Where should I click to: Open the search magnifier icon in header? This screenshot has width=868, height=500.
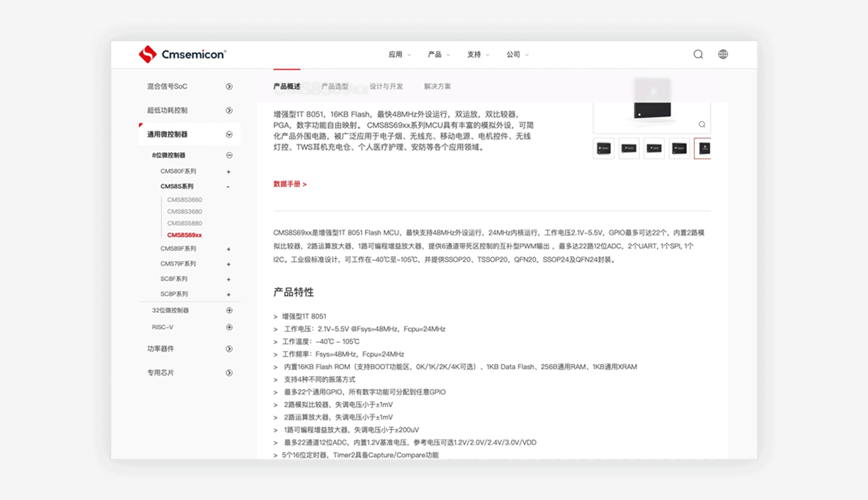tap(698, 55)
